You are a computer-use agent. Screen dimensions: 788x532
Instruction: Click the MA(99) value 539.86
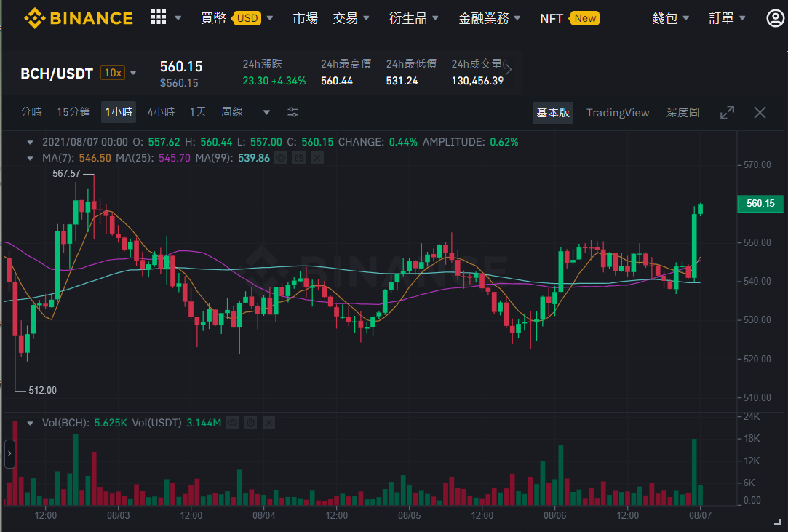coord(254,159)
